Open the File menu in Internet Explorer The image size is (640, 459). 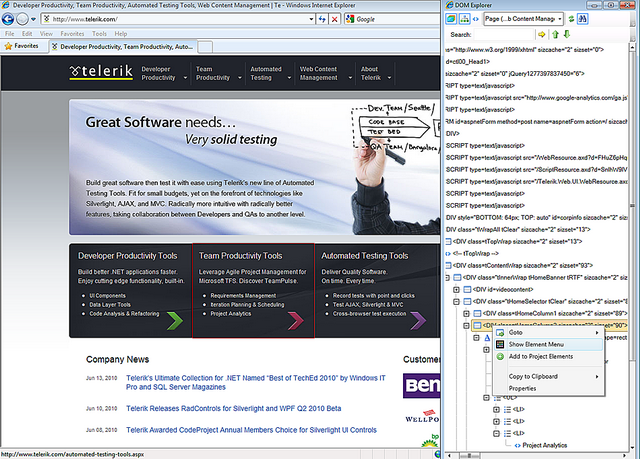point(9,34)
